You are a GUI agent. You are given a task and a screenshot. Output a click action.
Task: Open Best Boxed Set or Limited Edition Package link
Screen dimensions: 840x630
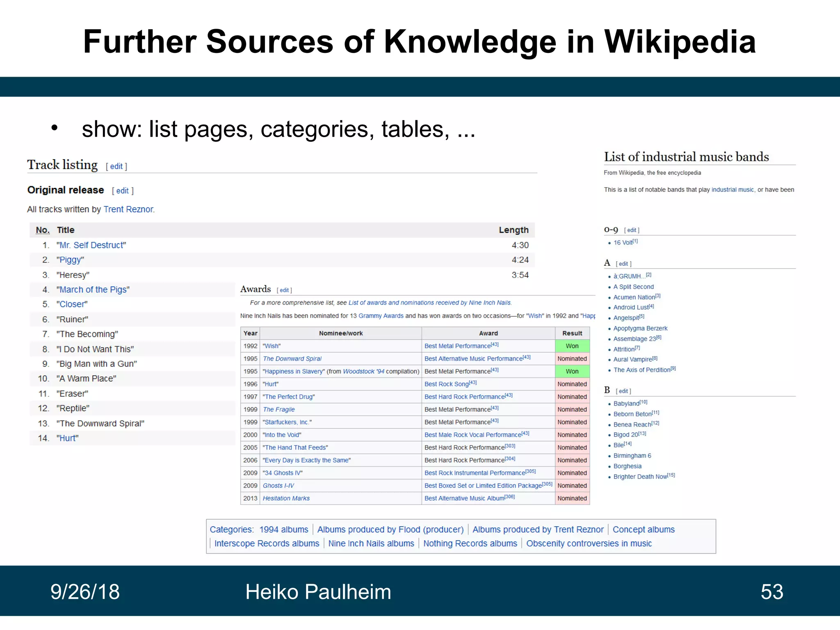coord(483,486)
